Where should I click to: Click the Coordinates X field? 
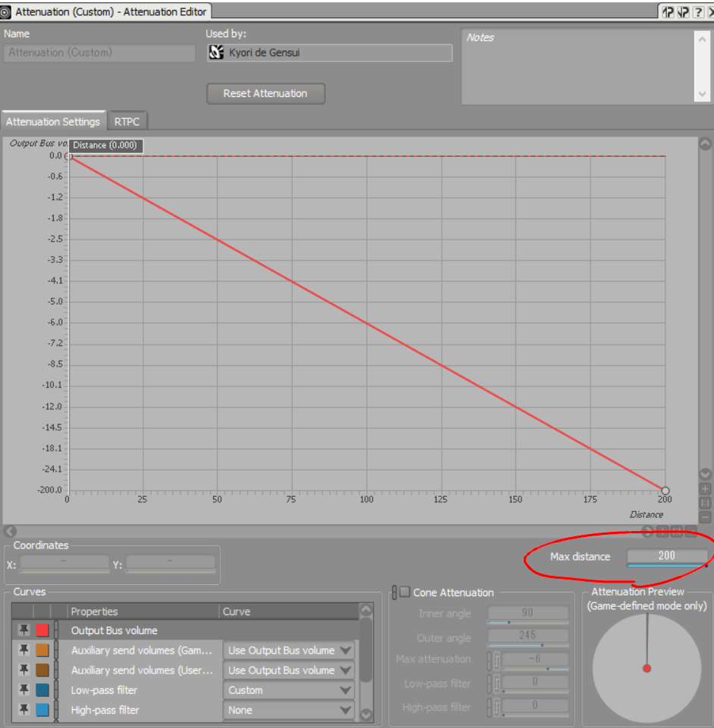coord(64,563)
